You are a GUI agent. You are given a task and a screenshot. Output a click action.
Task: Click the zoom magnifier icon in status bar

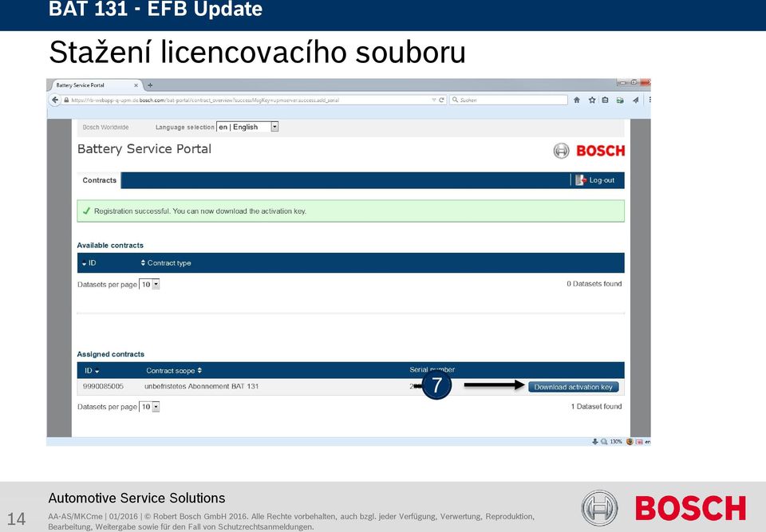604,442
